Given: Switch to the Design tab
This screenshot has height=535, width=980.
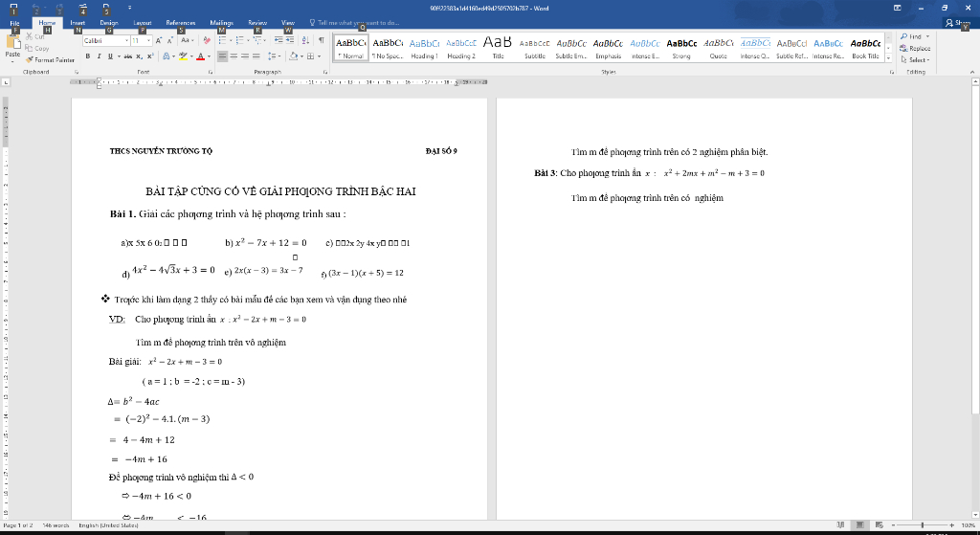Looking at the screenshot, I should click(109, 23).
